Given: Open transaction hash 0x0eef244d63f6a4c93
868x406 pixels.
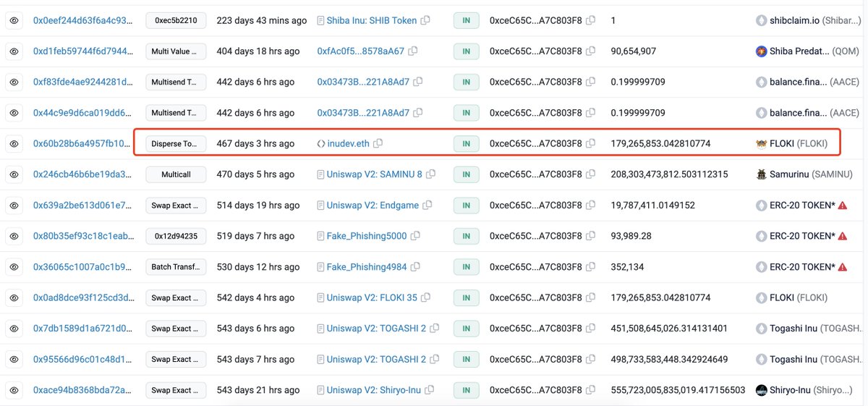Looking at the screenshot, I should point(82,21).
